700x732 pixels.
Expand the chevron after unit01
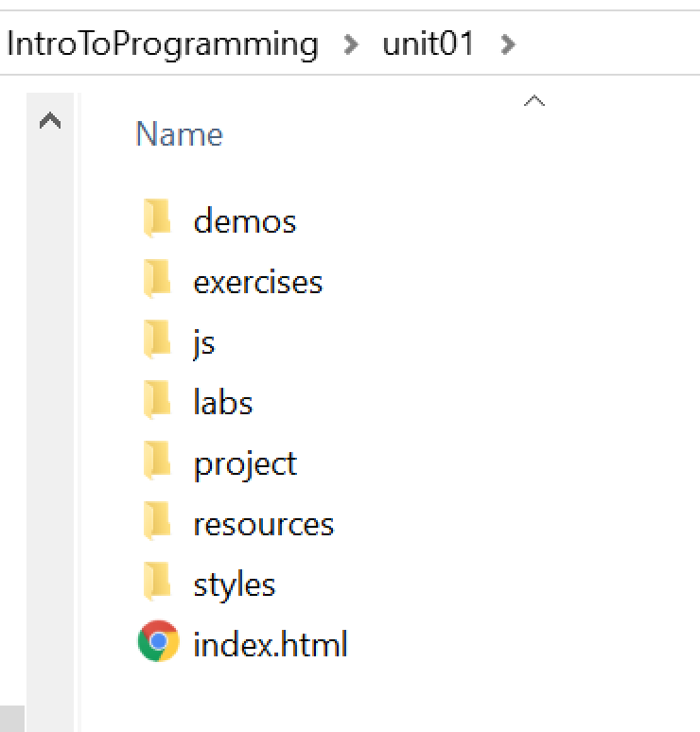(x=508, y=44)
